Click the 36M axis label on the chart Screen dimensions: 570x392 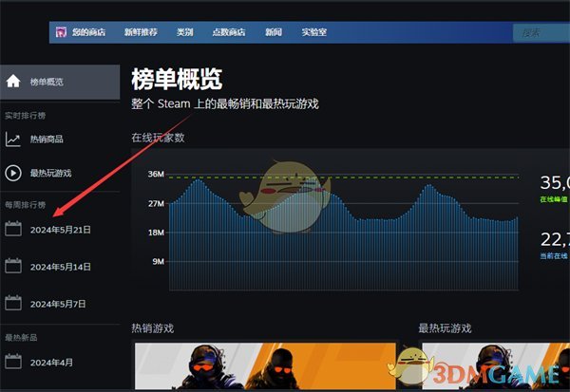tap(156, 174)
